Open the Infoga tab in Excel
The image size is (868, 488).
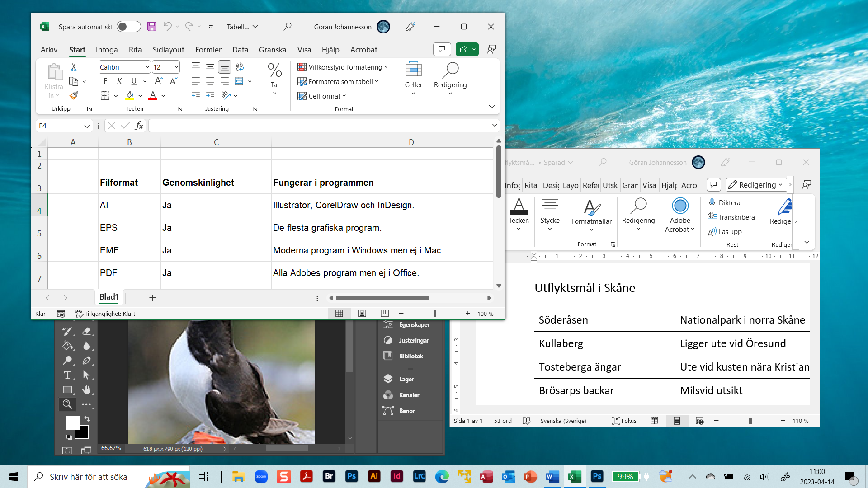click(107, 50)
